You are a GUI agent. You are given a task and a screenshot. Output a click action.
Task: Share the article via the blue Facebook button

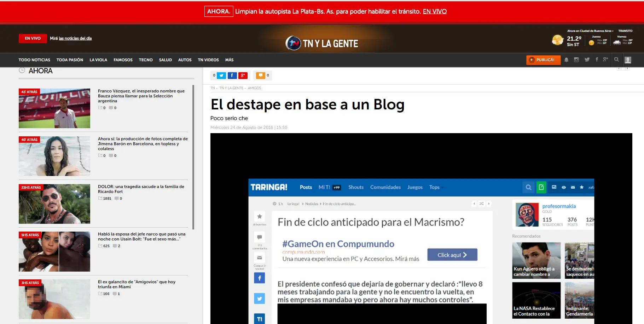pyautogui.click(x=232, y=75)
